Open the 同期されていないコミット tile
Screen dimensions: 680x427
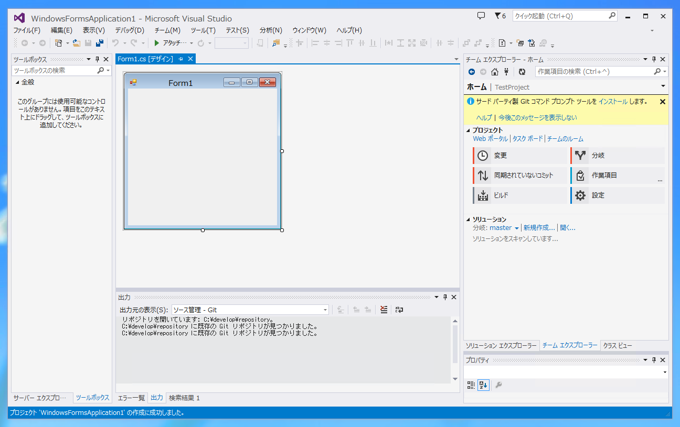coord(520,176)
